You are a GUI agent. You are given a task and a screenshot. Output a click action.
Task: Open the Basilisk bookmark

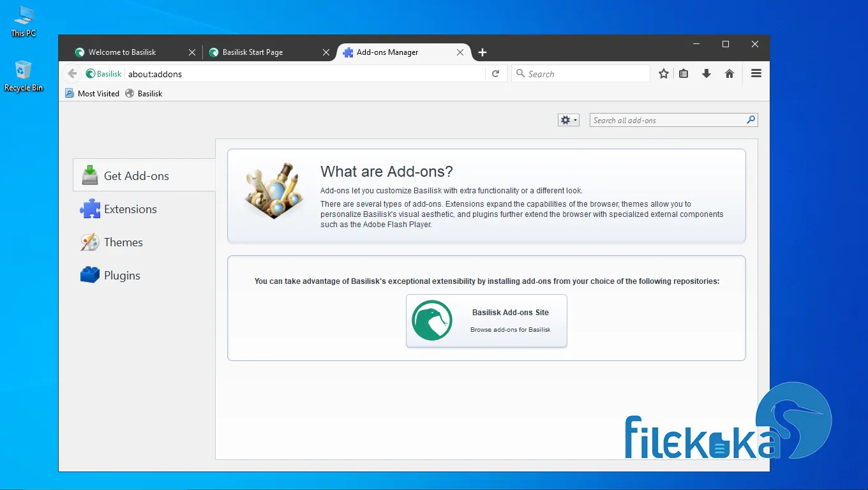[144, 93]
